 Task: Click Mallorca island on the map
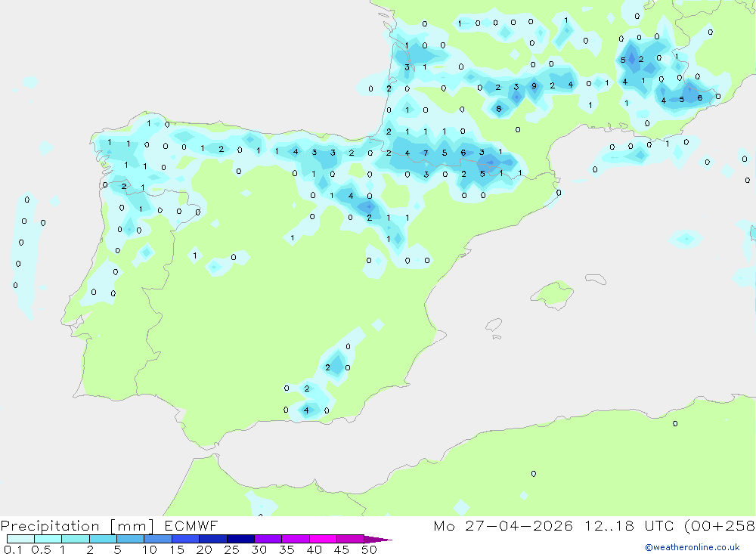(x=553, y=294)
